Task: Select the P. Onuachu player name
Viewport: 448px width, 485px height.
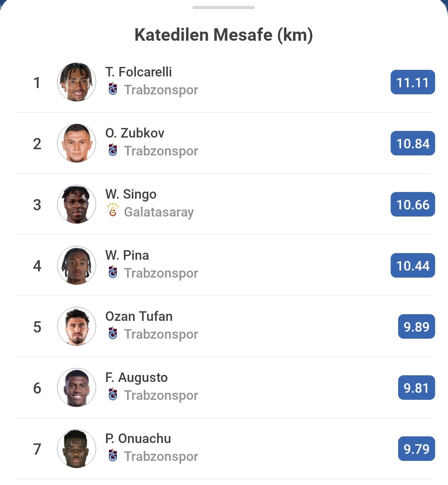Action: coord(138,438)
